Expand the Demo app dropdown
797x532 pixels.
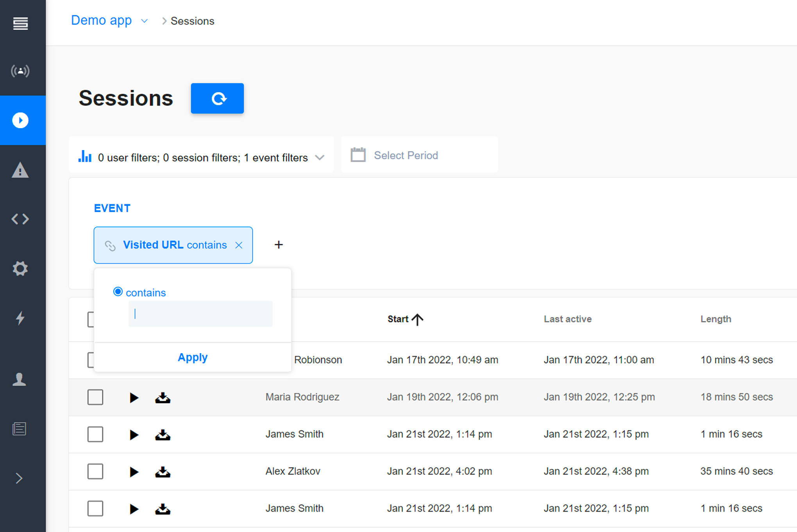[x=144, y=21]
